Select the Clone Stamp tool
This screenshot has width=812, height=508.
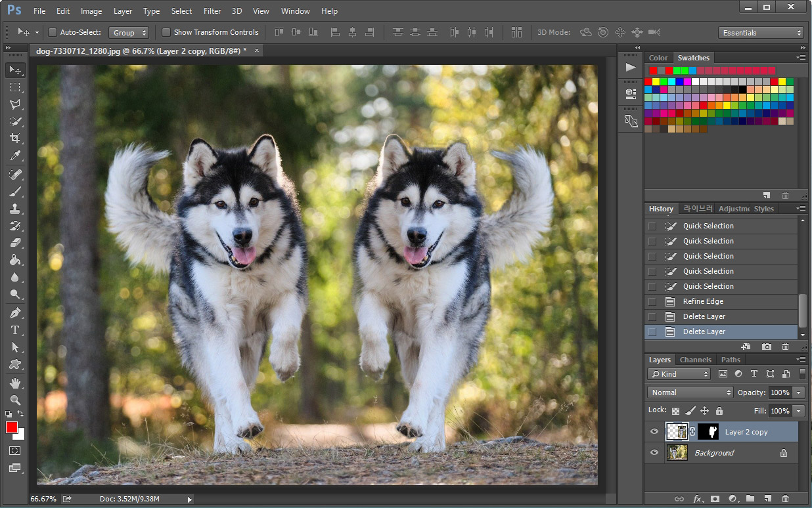coord(15,209)
